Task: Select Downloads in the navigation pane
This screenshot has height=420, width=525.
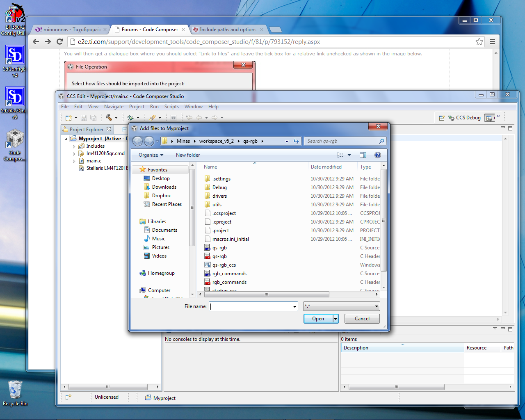Action: point(164,187)
